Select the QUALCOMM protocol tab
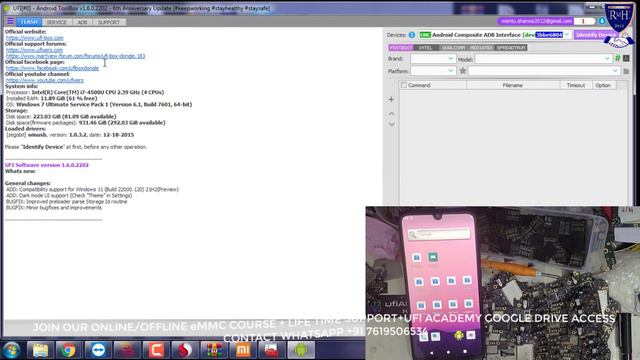This screenshot has height=360, width=640. (453, 48)
